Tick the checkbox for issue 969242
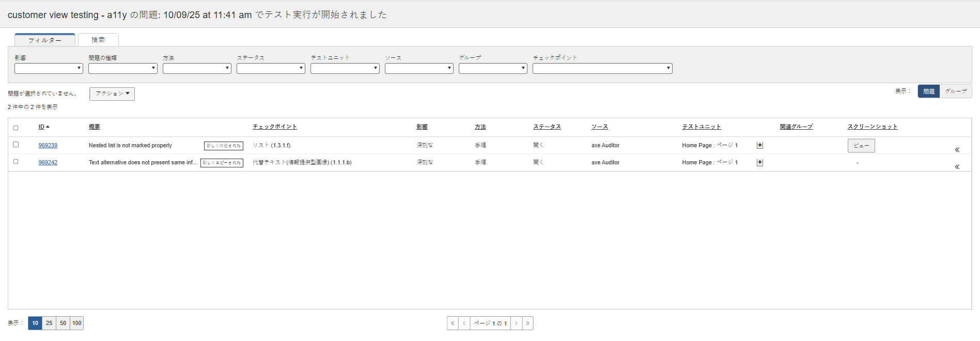The image size is (980, 341). 15,162
